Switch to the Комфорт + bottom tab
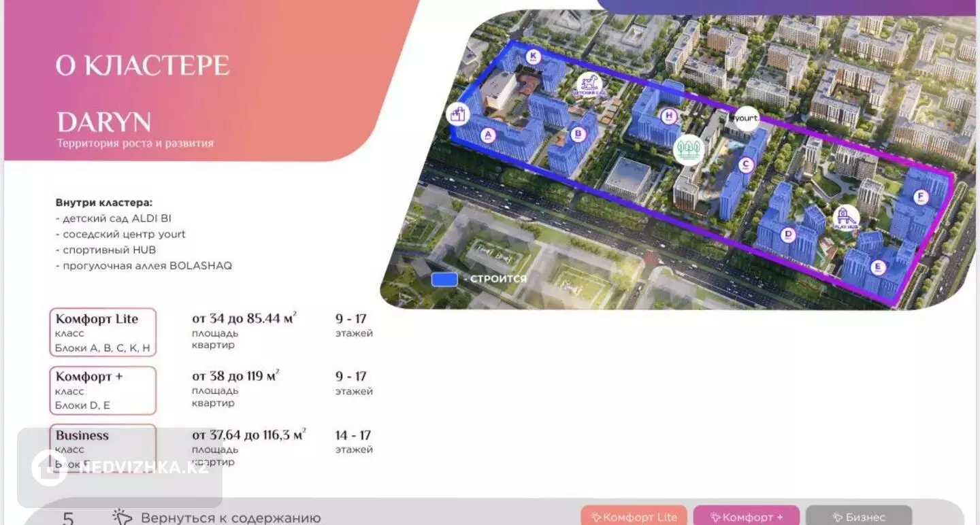The width and height of the screenshot is (980, 525). point(746,517)
